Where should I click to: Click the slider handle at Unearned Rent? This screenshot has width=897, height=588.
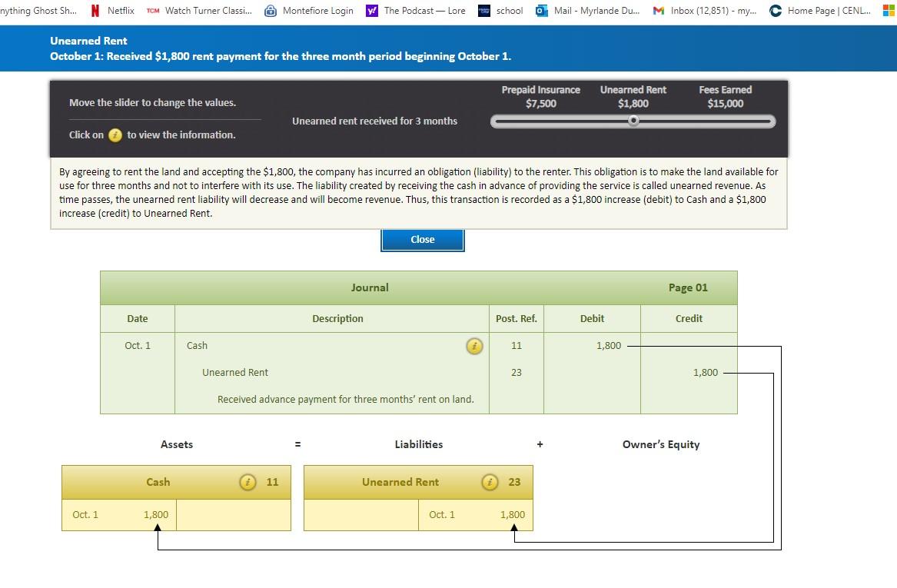tap(633, 121)
